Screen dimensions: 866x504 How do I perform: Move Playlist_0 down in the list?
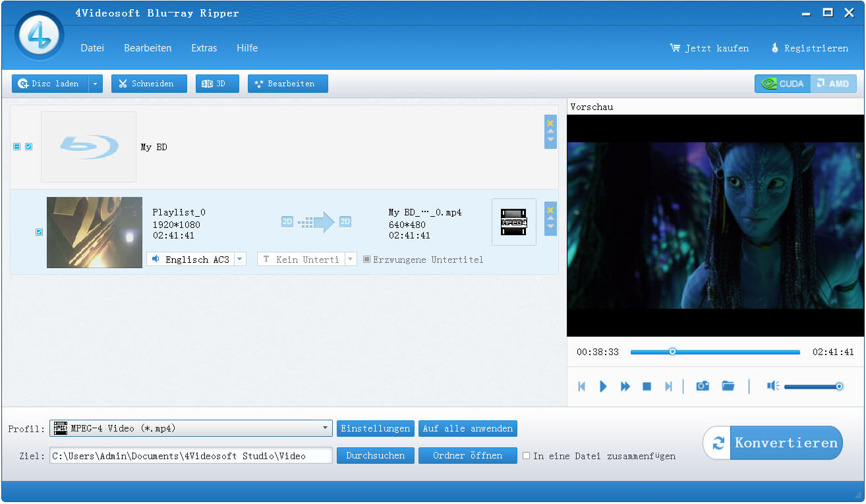tap(550, 227)
